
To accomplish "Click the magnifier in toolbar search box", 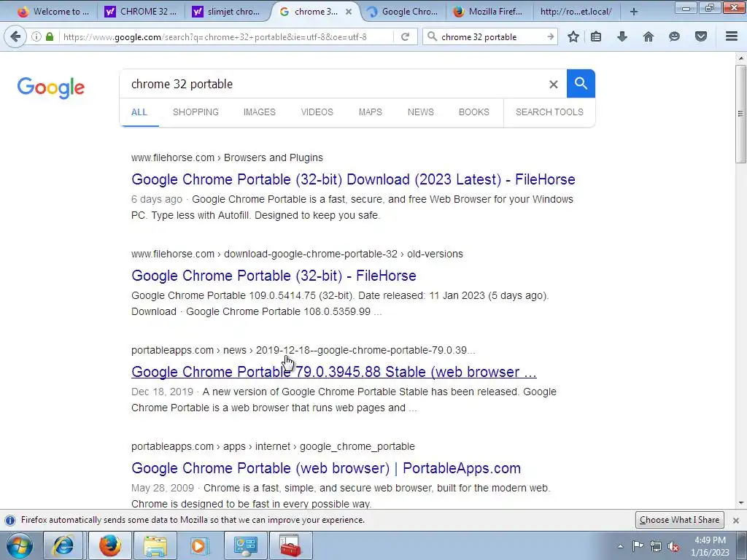I will 432,36.
